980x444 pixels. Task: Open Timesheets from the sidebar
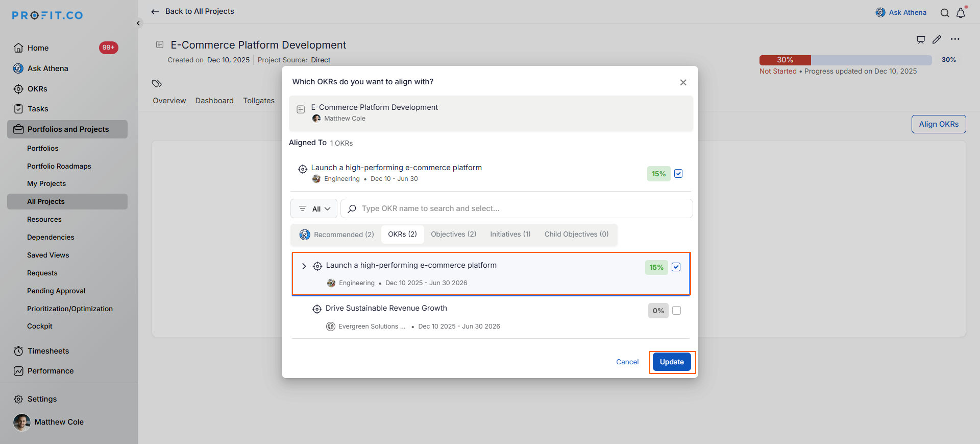click(48, 351)
